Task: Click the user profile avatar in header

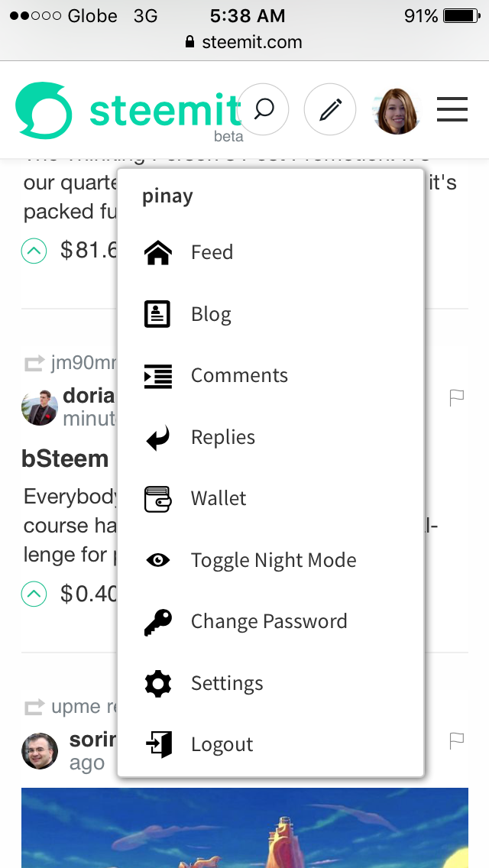Action: pyautogui.click(x=397, y=111)
